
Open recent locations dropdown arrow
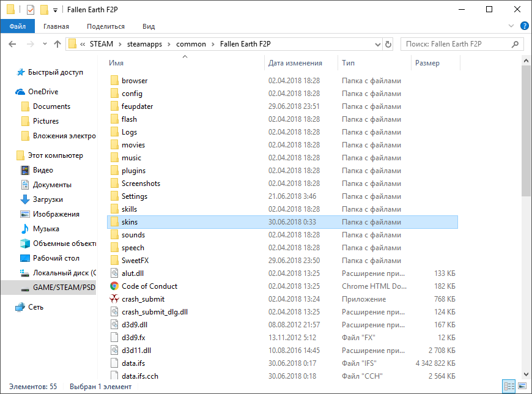pyautogui.click(x=45, y=44)
